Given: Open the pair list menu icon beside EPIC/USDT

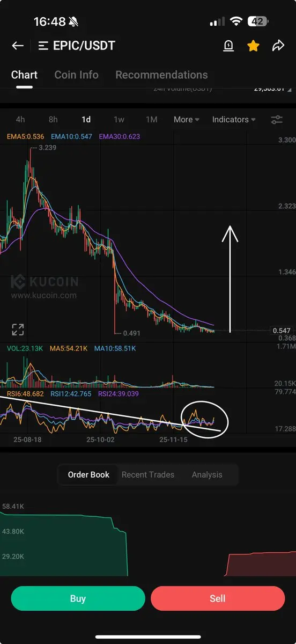Looking at the screenshot, I should (x=44, y=46).
